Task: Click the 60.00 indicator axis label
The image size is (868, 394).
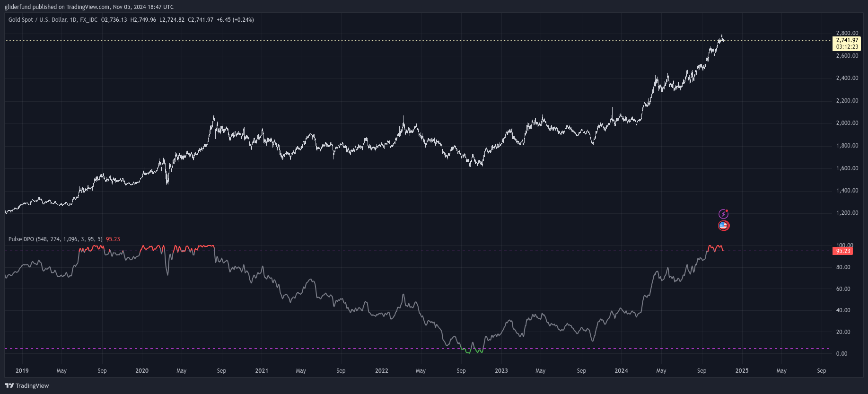Action: pos(843,289)
